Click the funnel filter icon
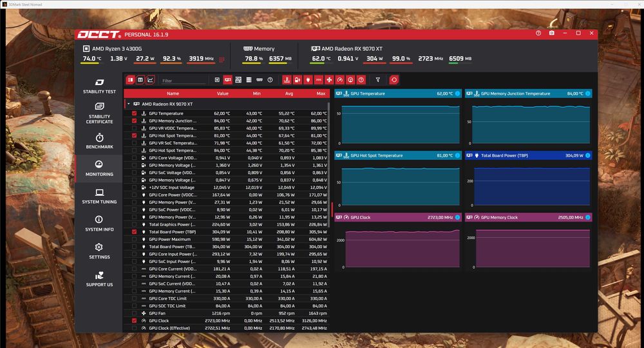 (x=378, y=80)
